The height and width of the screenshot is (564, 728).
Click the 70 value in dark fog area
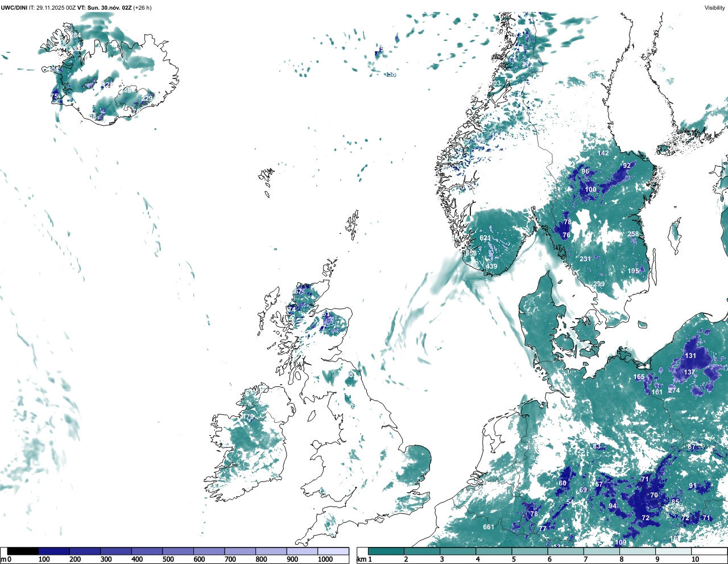(654, 495)
